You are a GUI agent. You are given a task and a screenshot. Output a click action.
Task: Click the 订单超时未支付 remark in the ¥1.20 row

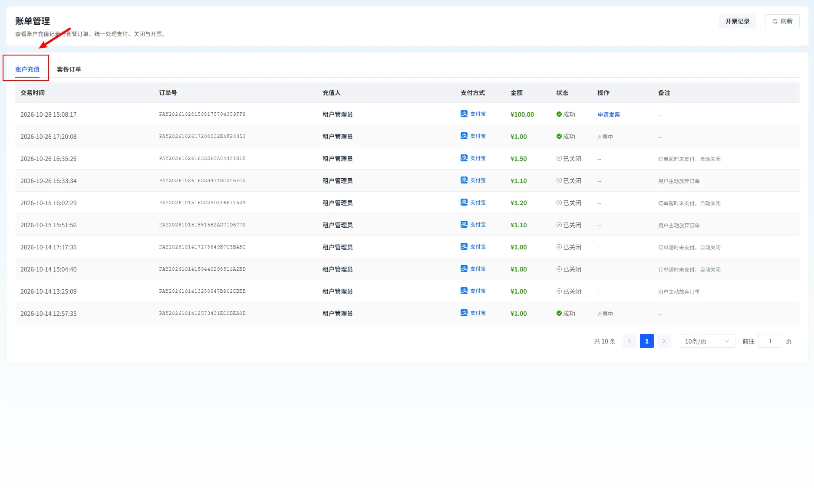[x=689, y=203]
